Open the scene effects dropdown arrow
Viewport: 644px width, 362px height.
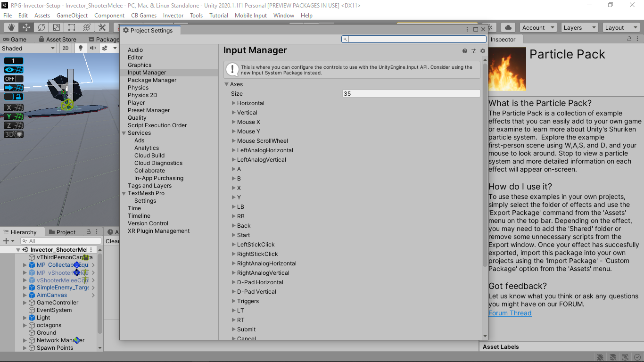(115, 48)
